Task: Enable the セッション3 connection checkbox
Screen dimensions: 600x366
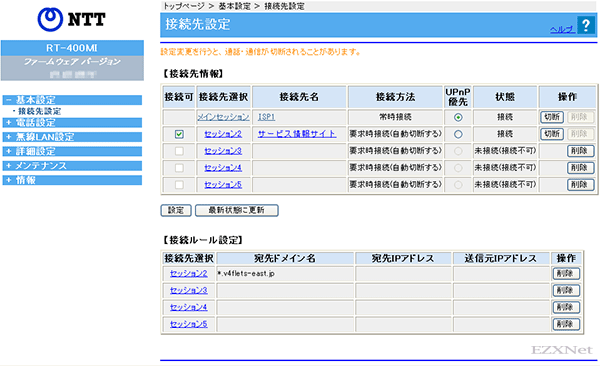Action: pyautogui.click(x=179, y=151)
